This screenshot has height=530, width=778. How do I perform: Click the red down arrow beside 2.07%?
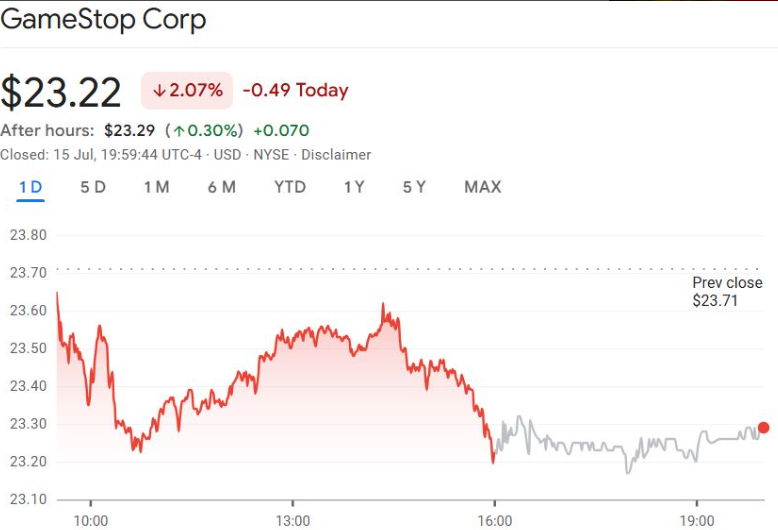click(x=159, y=90)
